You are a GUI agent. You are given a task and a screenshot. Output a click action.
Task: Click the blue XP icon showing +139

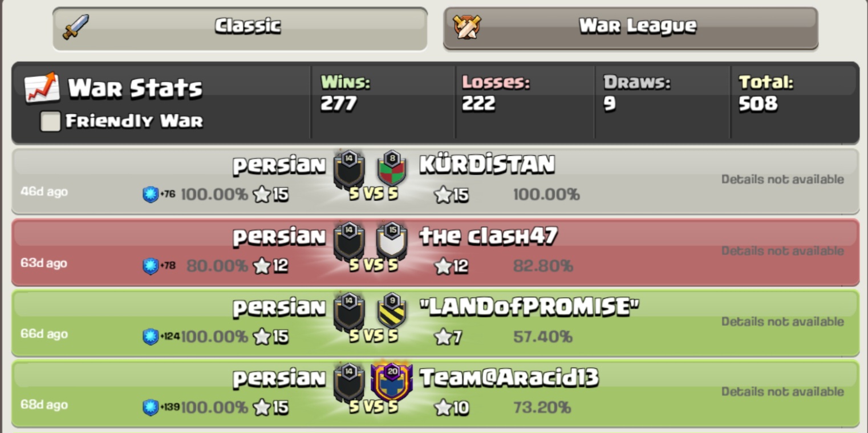point(151,407)
